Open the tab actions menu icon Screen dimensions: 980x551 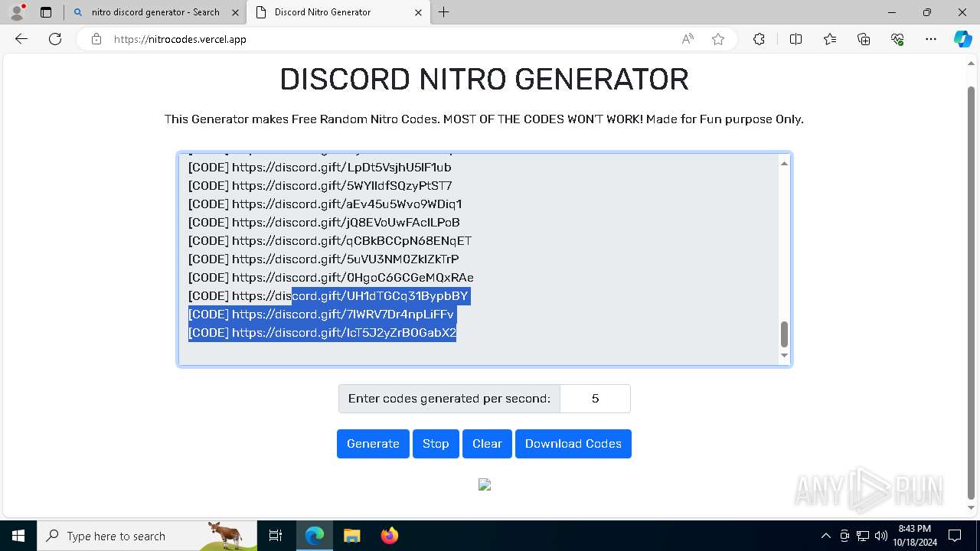pyautogui.click(x=46, y=12)
